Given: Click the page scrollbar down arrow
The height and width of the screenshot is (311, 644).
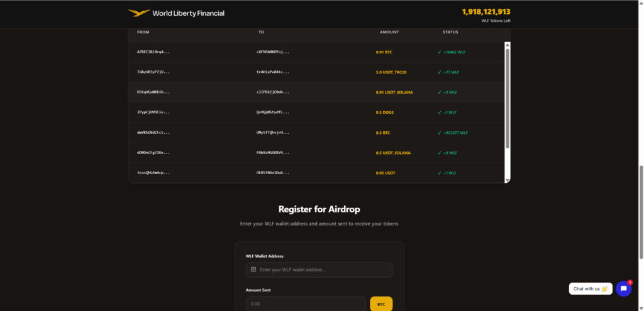Looking at the screenshot, I should (641, 307).
